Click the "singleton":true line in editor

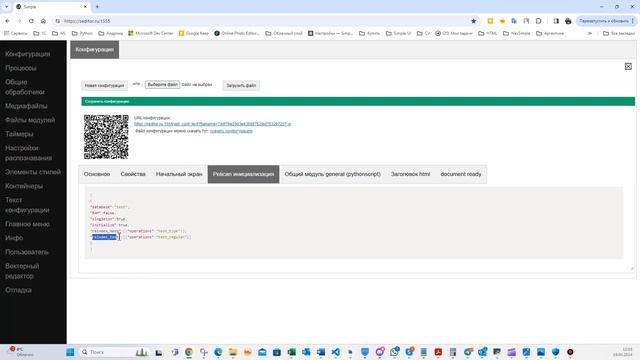(x=109, y=219)
